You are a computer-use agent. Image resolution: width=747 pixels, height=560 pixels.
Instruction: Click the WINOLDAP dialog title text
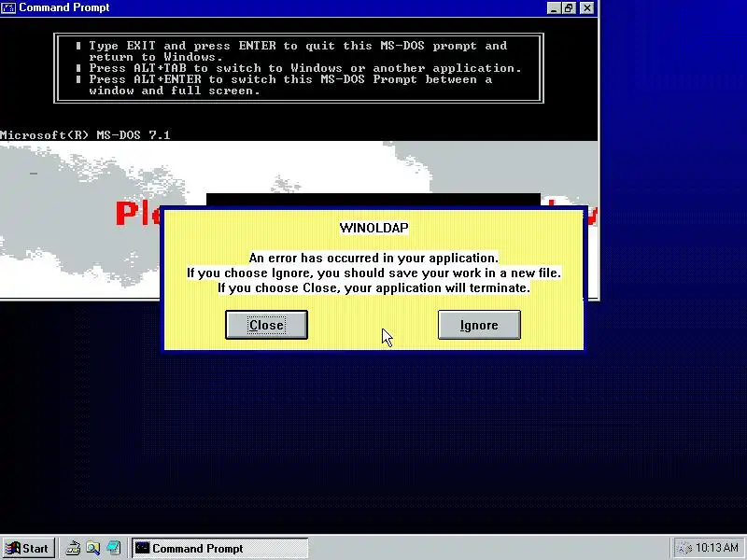click(x=374, y=228)
